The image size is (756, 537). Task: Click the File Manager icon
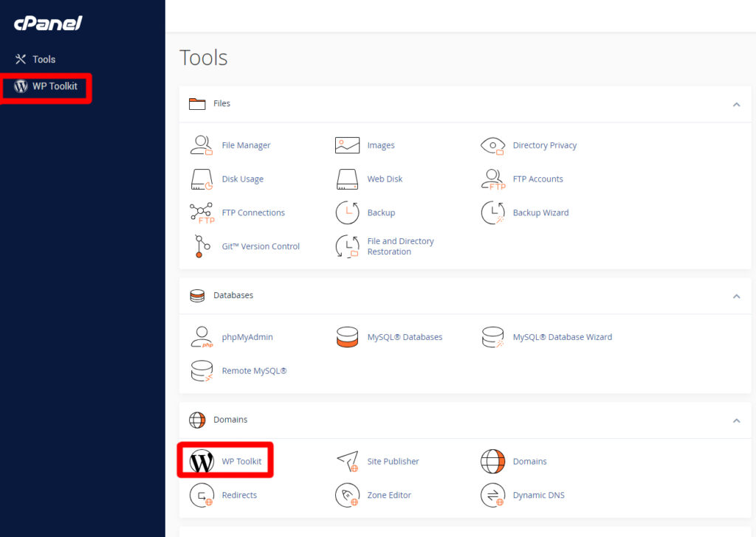pos(201,145)
